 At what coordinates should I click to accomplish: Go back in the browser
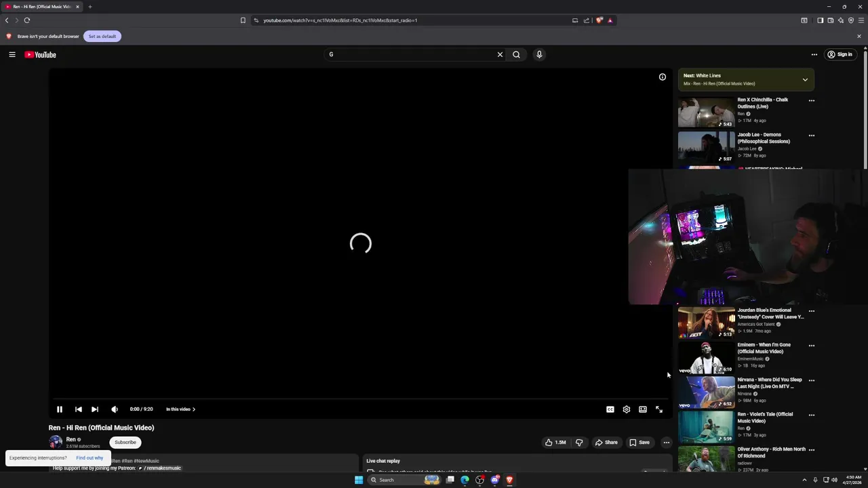(x=7, y=20)
